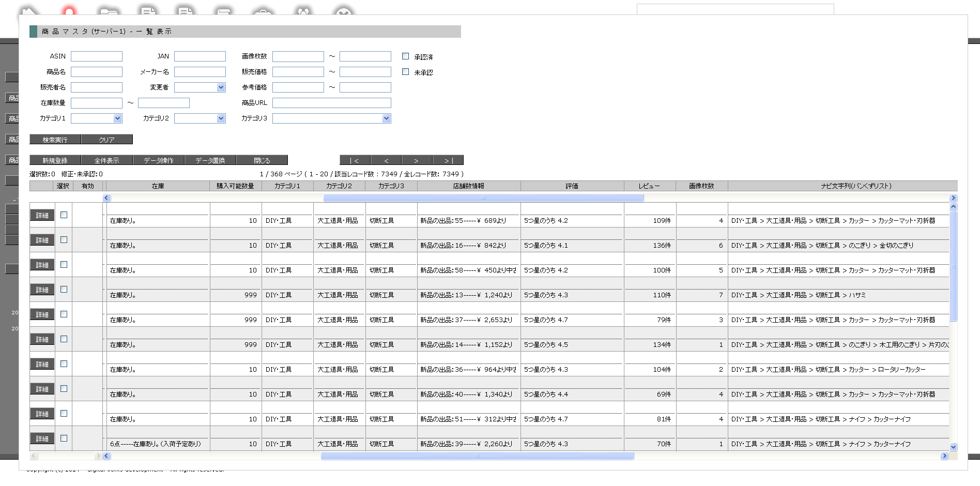Image resolution: width=980 pixels, height=486 pixels.
Task: Select row checkbox for ¥312 item
Action: point(64,413)
